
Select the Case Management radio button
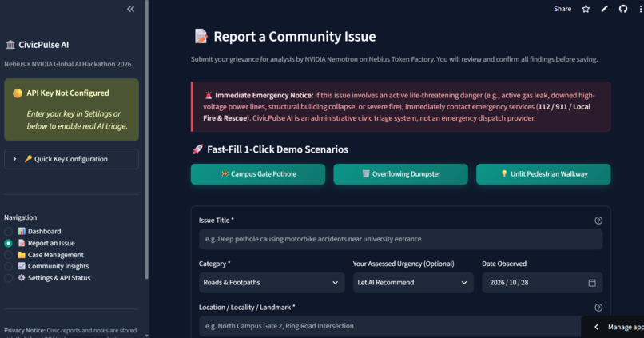pos(8,255)
